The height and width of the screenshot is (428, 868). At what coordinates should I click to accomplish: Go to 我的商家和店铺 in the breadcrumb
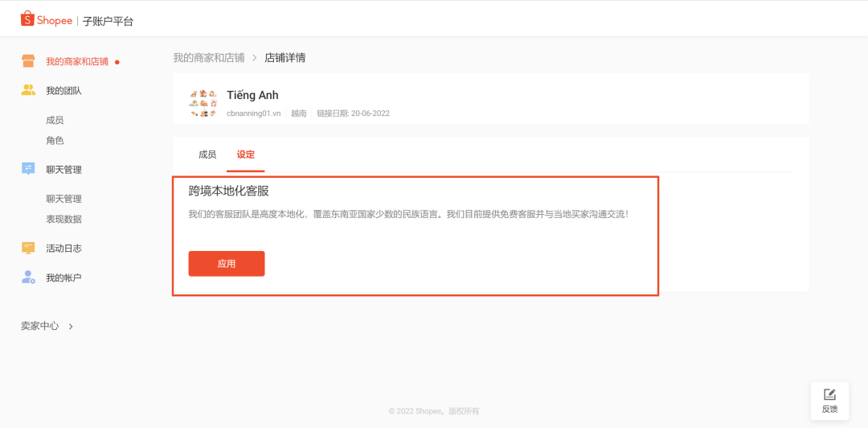click(x=209, y=58)
